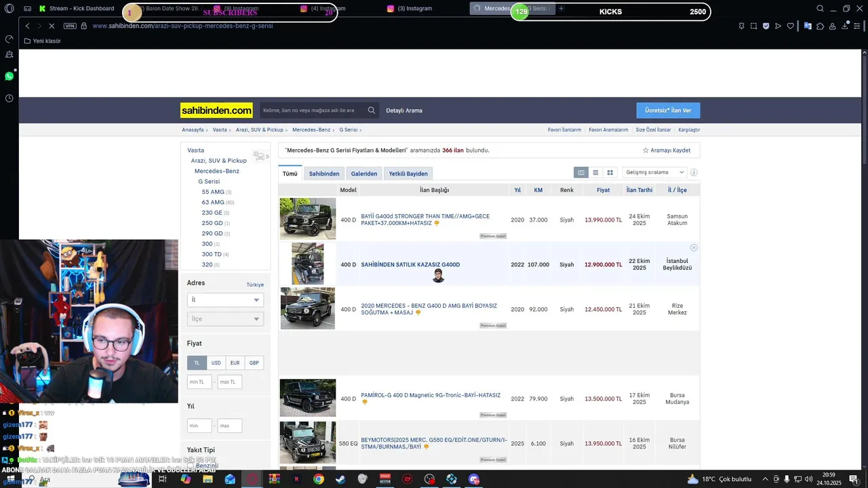
Task: Click the Ücretsiz İlan Ver button
Action: click(x=668, y=110)
